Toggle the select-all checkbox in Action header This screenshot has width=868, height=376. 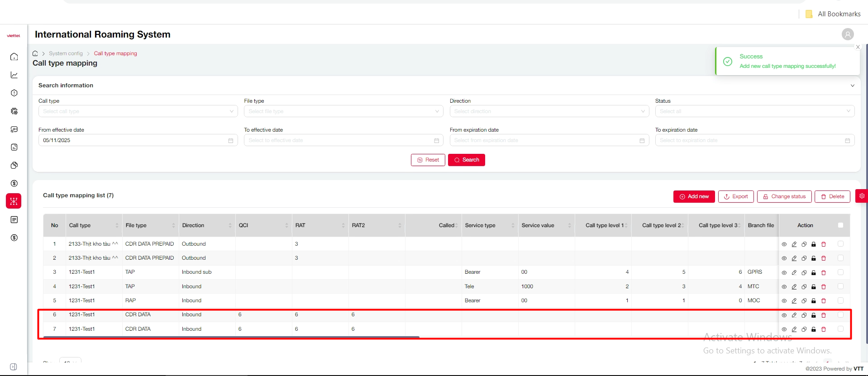click(840, 225)
